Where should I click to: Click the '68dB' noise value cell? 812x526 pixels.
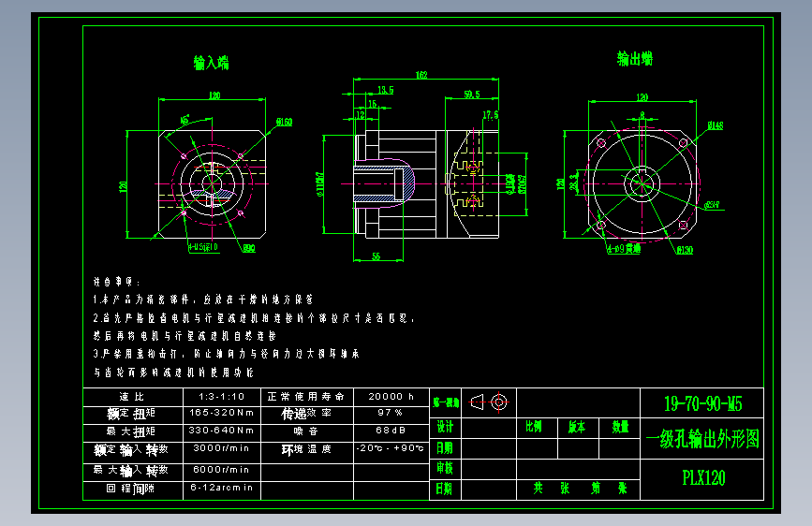coord(391,432)
